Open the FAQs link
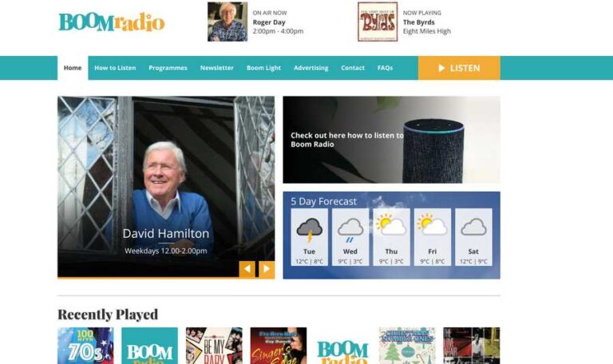This screenshot has width=613, height=364. coord(385,68)
